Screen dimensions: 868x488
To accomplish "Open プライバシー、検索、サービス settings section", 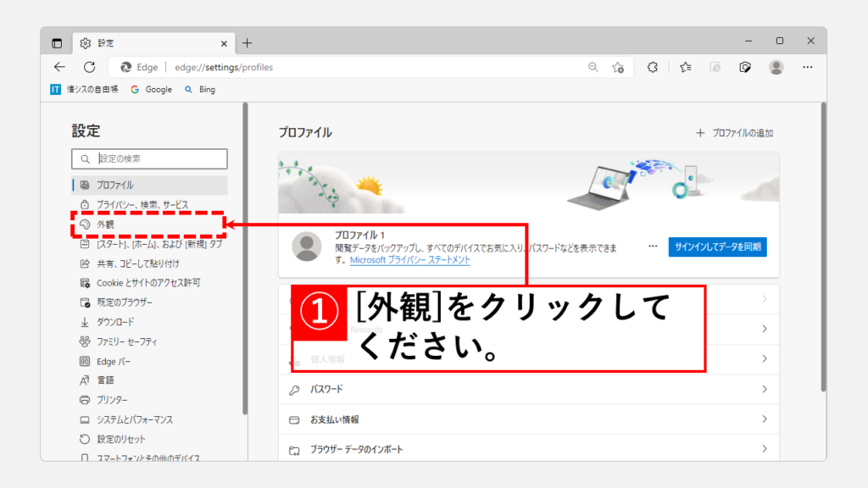I will [x=142, y=205].
